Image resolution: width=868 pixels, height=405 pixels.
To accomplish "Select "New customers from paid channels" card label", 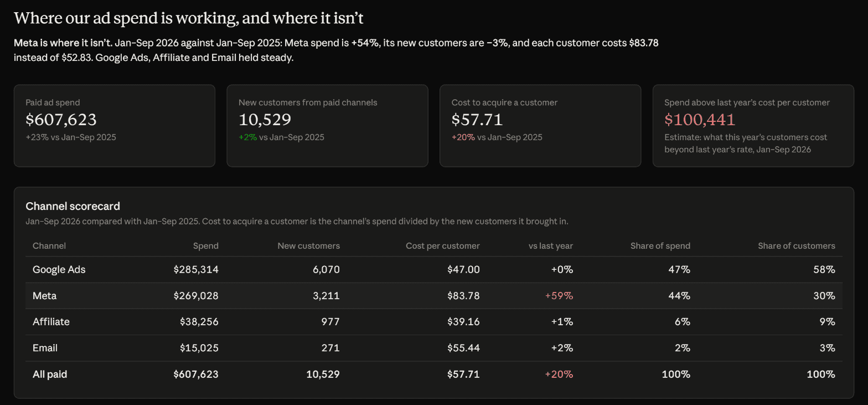I will [308, 102].
